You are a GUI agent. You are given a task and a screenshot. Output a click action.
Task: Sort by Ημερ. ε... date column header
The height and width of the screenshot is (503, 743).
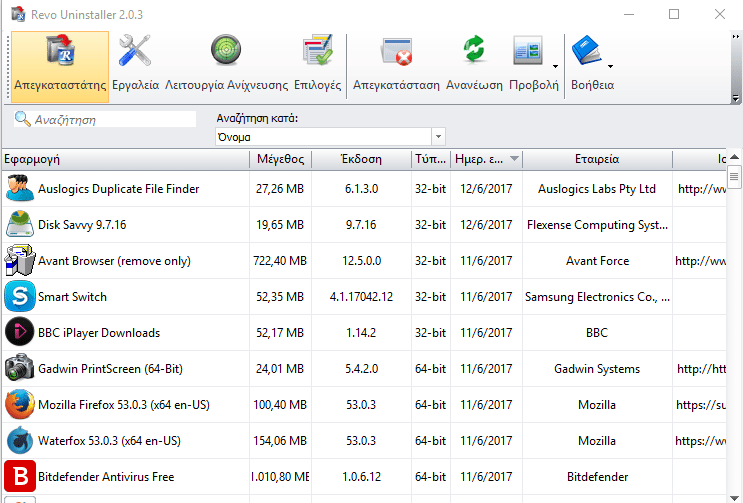tap(486, 159)
